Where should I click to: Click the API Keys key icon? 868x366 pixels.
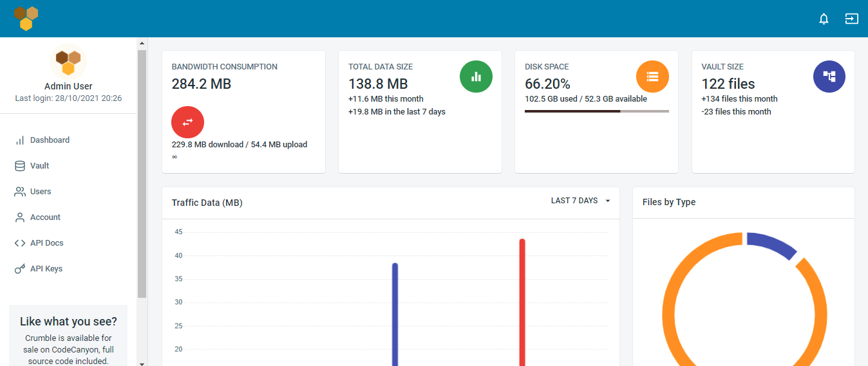tap(20, 269)
